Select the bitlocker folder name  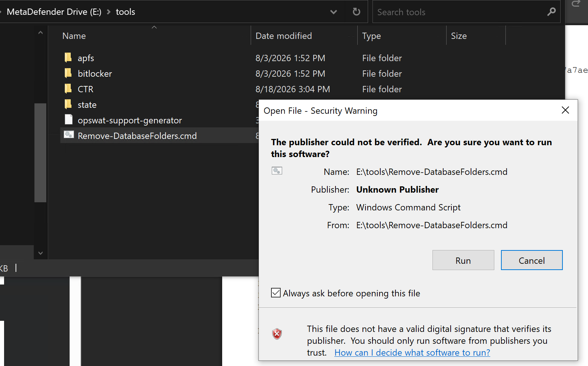pos(95,74)
